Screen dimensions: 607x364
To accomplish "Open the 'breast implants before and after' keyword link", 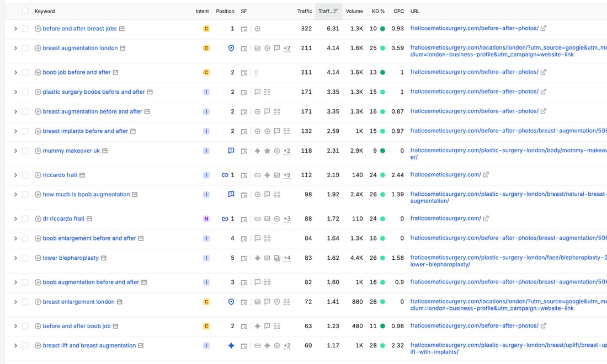I will click(x=85, y=131).
